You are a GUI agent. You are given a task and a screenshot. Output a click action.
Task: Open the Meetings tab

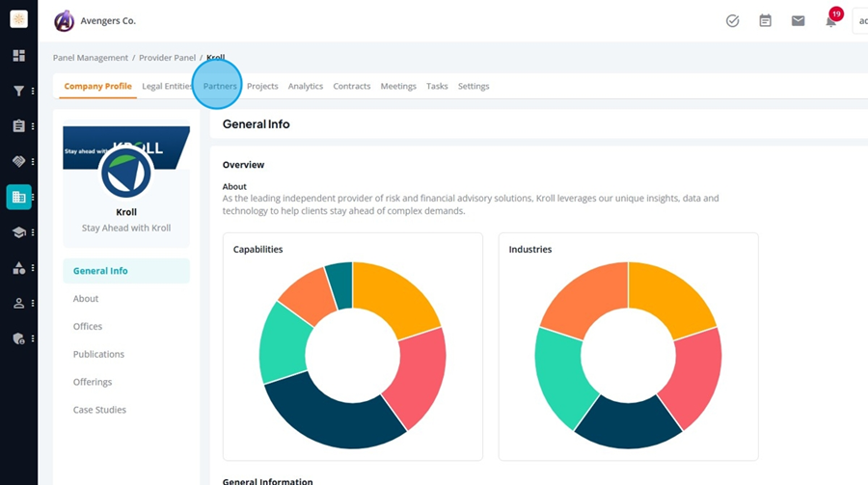[398, 87]
